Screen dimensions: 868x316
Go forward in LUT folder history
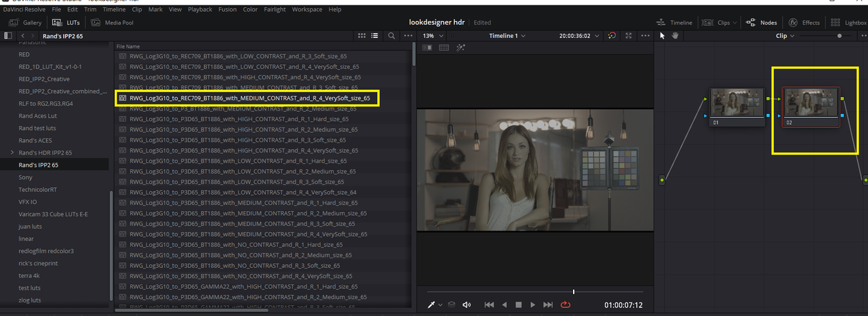33,35
